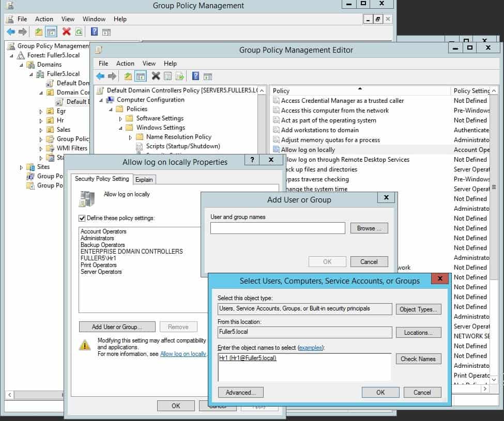Screen dimensions: 504x421
Task: Click Properties icon in Editor toolbar
Action: click(x=168, y=76)
